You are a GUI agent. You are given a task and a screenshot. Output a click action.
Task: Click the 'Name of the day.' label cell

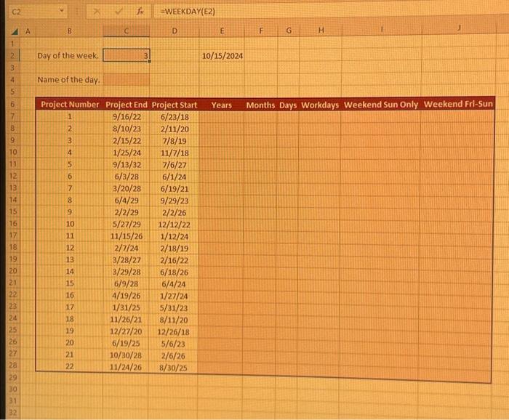click(68, 80)
